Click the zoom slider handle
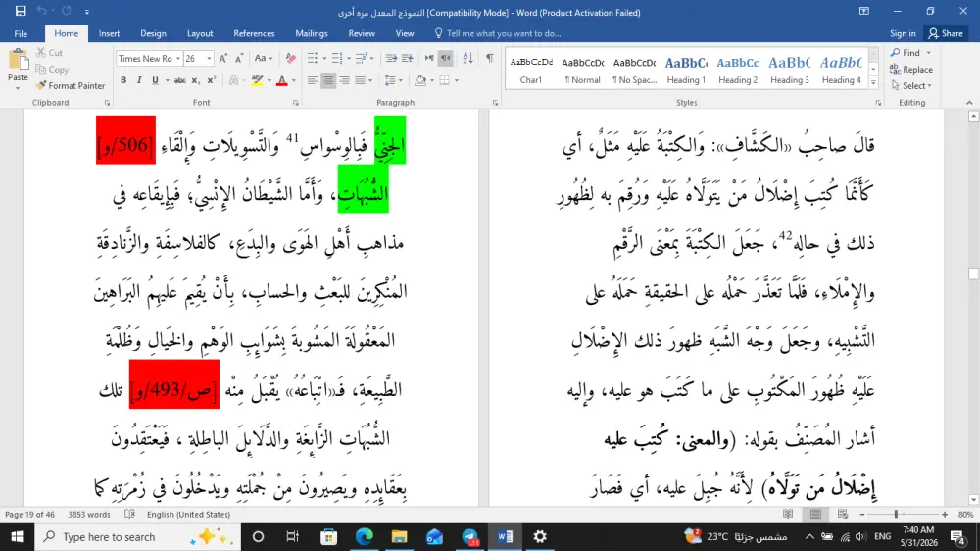The width and height of the screenshot is (980, 551). click(896, 514)
